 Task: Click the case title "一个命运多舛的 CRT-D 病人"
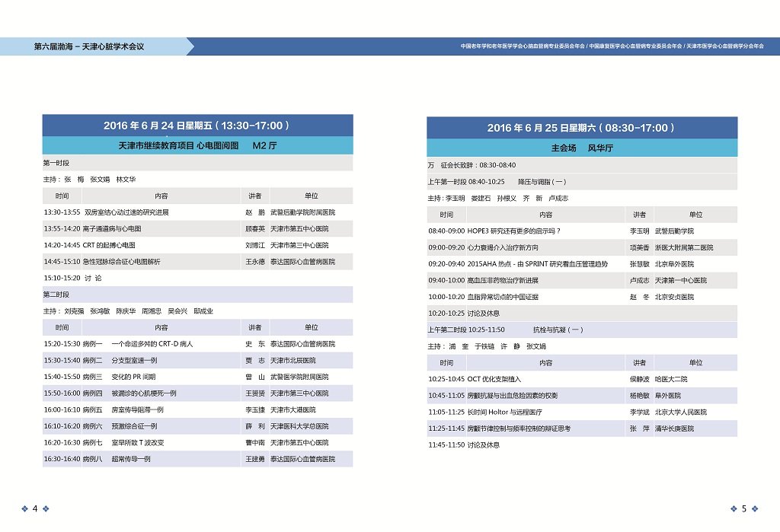pyautogui.click(x=152, y=344)
